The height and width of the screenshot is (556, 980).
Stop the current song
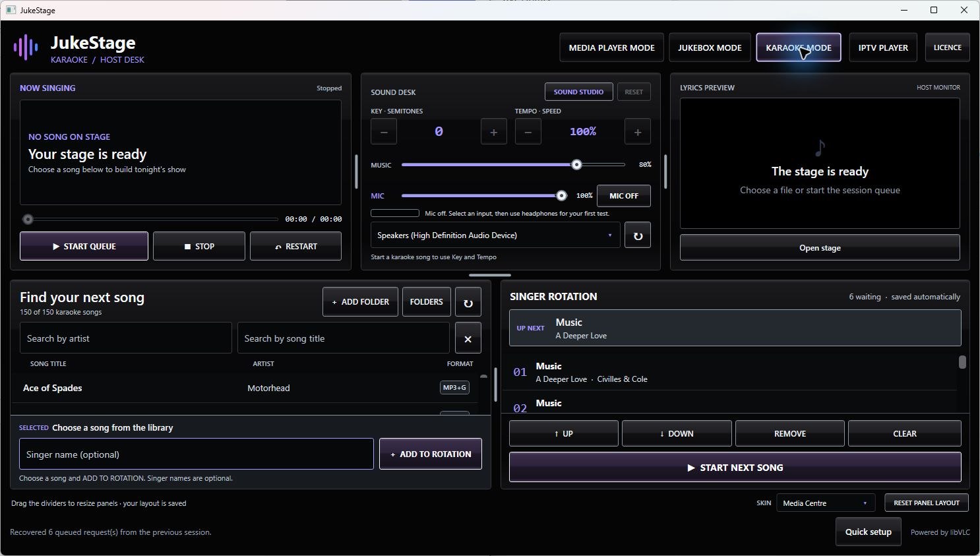(199, 246)
